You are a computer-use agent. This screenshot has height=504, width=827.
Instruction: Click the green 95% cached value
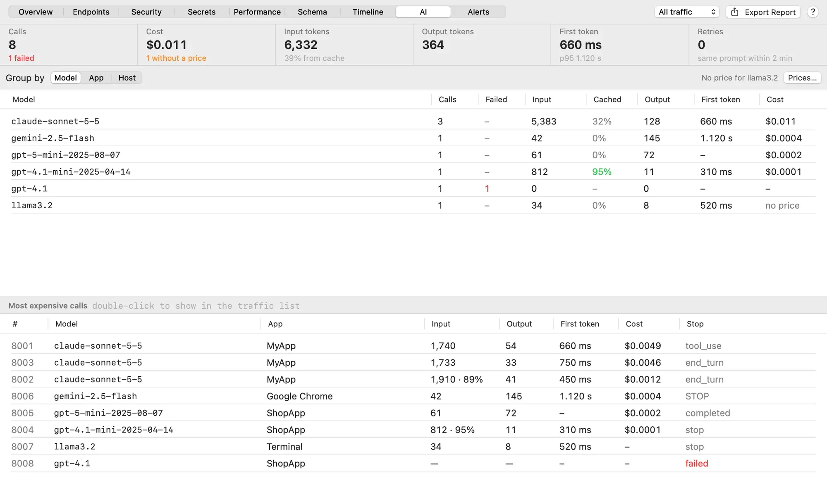pyautogui.click(x=602, y=172)
